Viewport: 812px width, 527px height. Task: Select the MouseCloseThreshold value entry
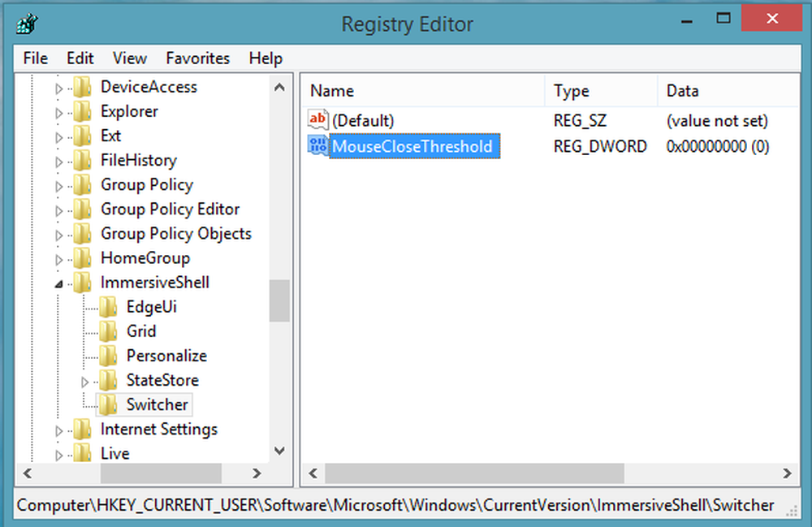412,146
